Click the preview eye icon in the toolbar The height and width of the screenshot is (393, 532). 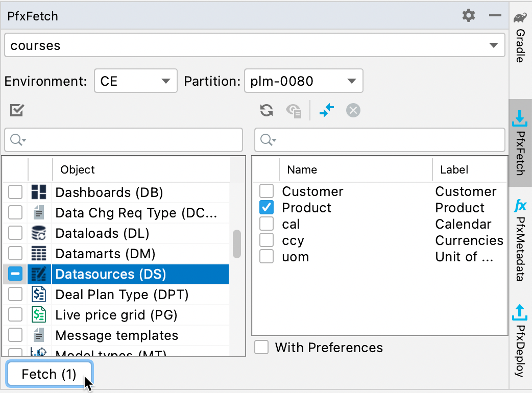(294, 111)
